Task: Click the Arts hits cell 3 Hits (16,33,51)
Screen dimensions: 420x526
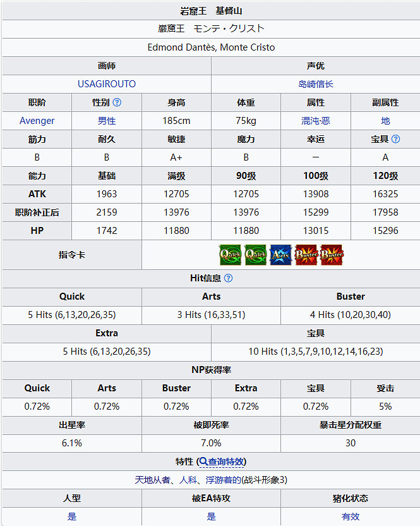Action: [211, 315]
